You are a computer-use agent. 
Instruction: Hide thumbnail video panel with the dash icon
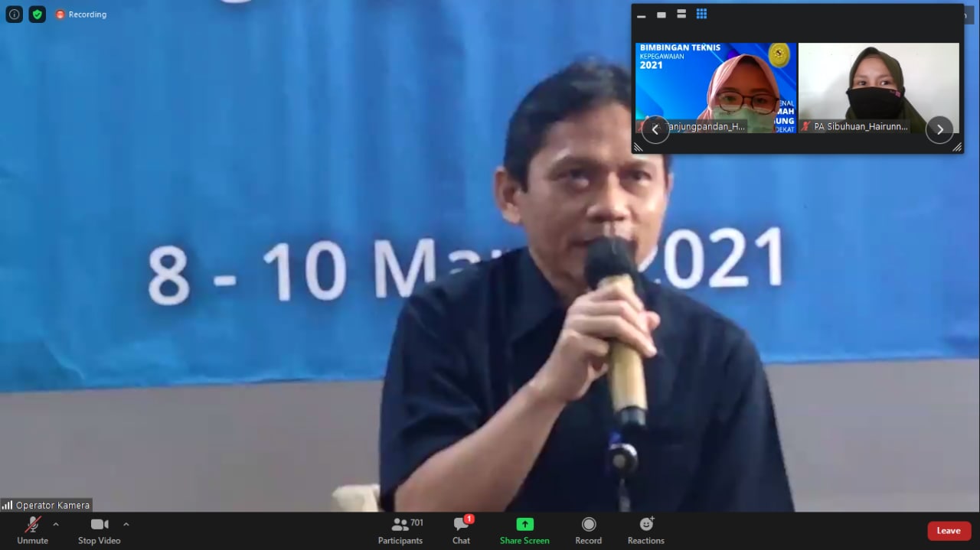642,15
